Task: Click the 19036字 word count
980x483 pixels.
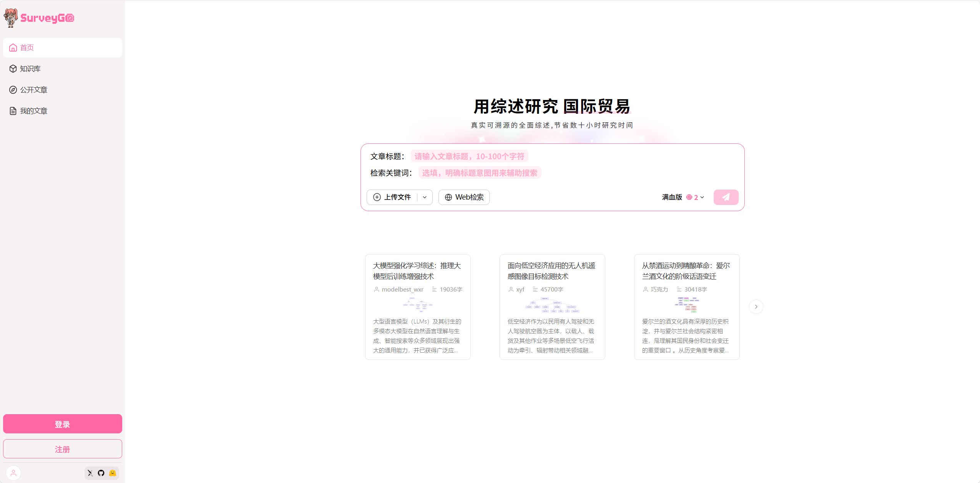Action: (451, 289)
